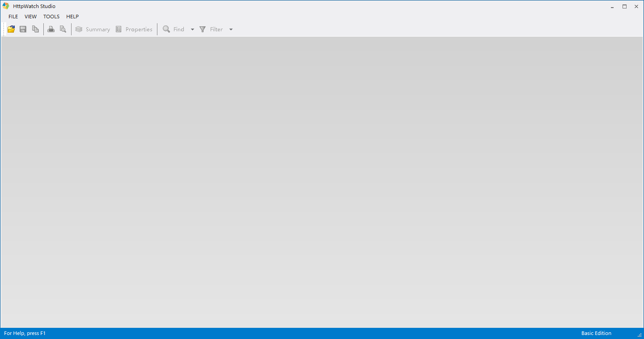644x339 pixels.
Task: Open the FILE menu
Action: [13, 17]
